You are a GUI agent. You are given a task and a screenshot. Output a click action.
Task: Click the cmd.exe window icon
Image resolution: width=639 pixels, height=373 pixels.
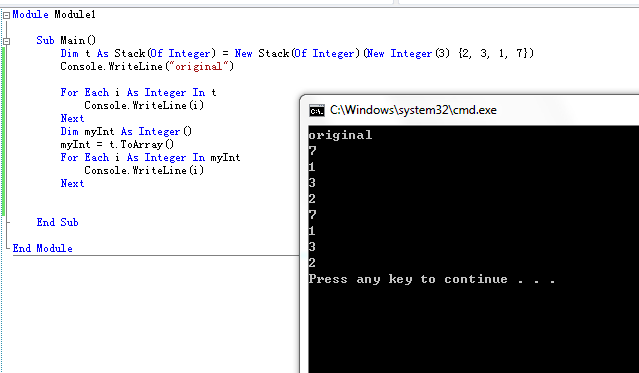click(317, 110)
